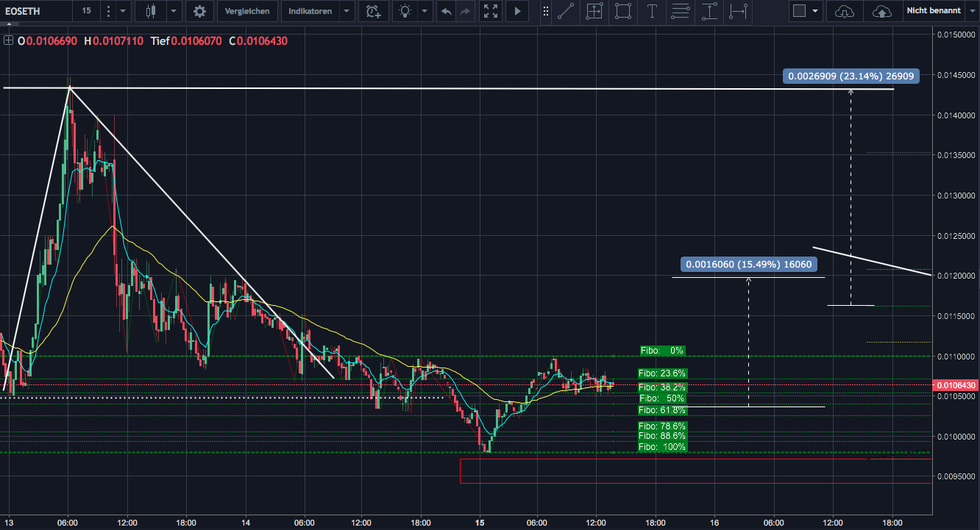Viewport: 980px width, 530px height.
Task: Open the interval options dots menu
Action: (x=108, y=11)
